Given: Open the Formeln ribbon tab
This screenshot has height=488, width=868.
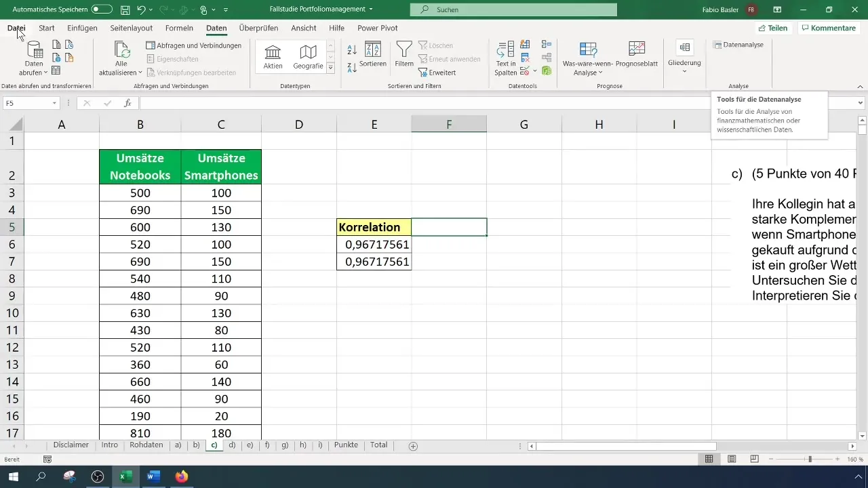Looking at the screenshot, I should click(180, 28).
